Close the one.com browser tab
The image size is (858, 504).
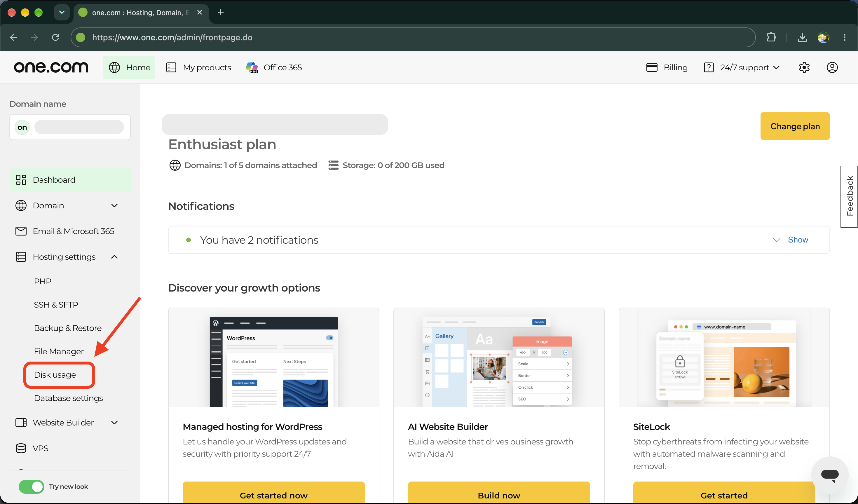[x=200, y=13]
